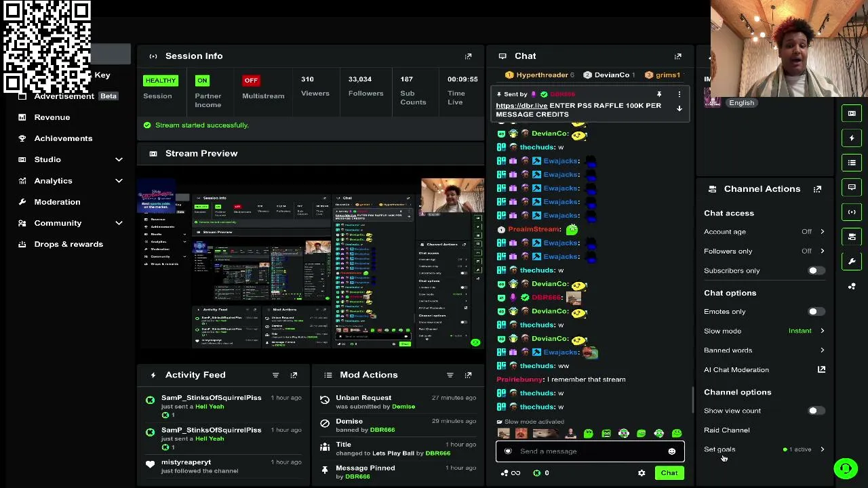Expand the Community menu
The image size is (868, 488).
click(x=119, y=223)
